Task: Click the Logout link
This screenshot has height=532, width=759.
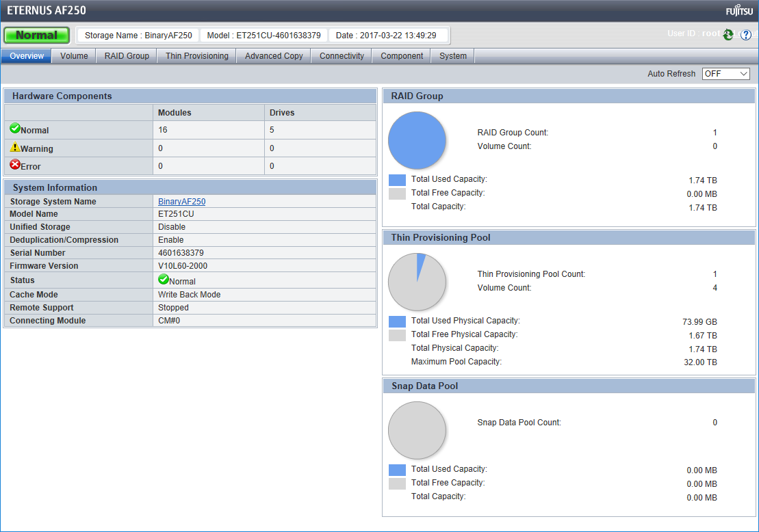Action: (747, 34)
